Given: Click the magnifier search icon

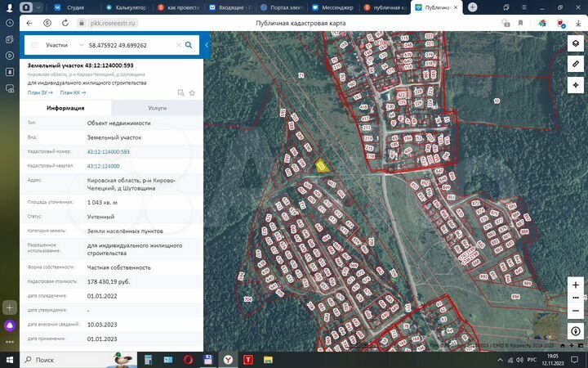Looking at the screenshot, I should point(189,45).
